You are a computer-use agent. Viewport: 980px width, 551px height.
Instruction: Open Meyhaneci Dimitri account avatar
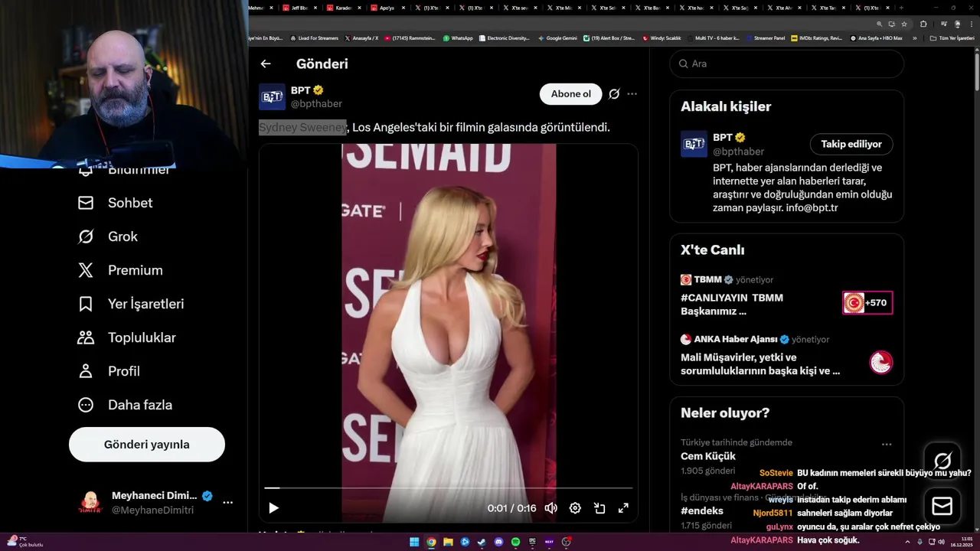tap(90, 503)
